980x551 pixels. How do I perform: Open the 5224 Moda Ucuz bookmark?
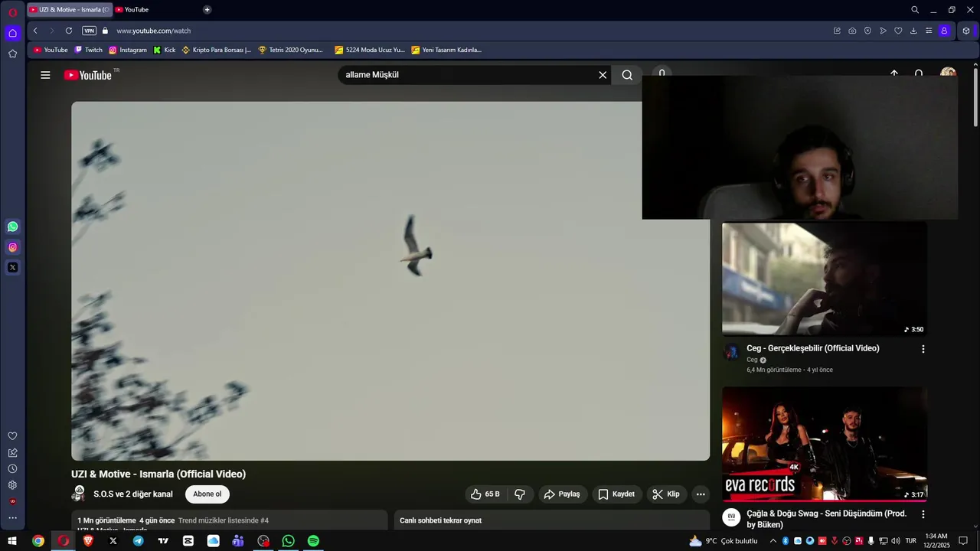click(370, 50)
